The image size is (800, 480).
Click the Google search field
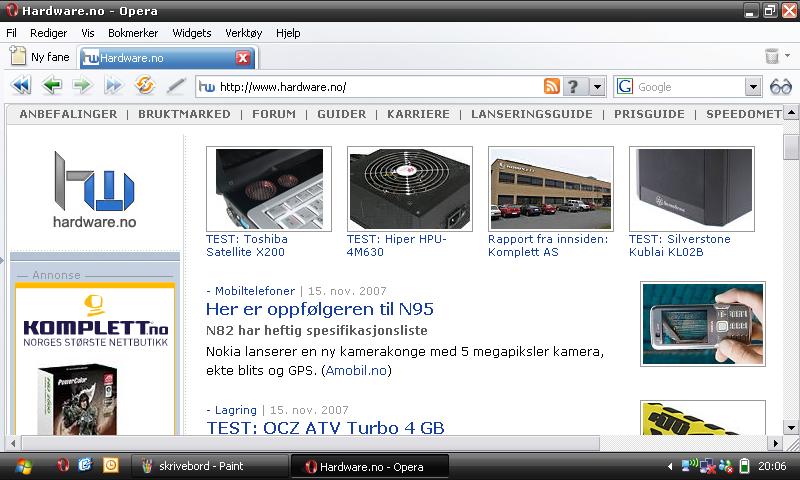pyautogui.click(x=689, y=87)
